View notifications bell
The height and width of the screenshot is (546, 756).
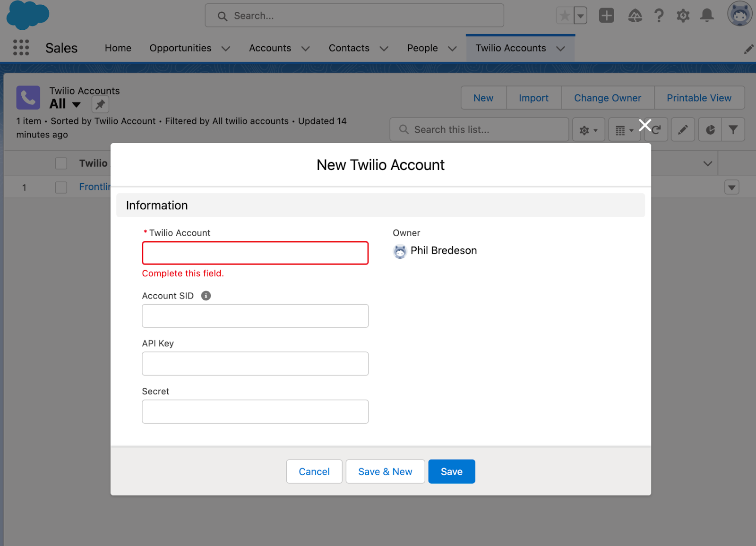(707, 16)
